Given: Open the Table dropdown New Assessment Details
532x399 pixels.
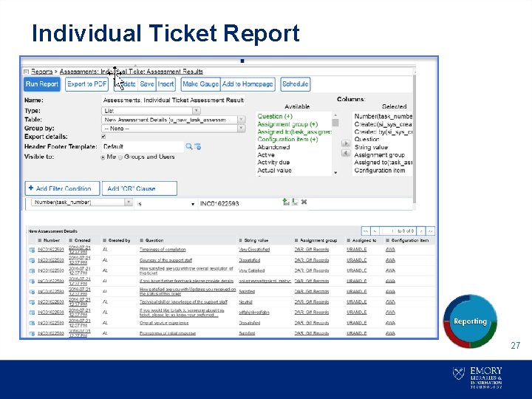Looking at the screenshot, I should point(173,120).
